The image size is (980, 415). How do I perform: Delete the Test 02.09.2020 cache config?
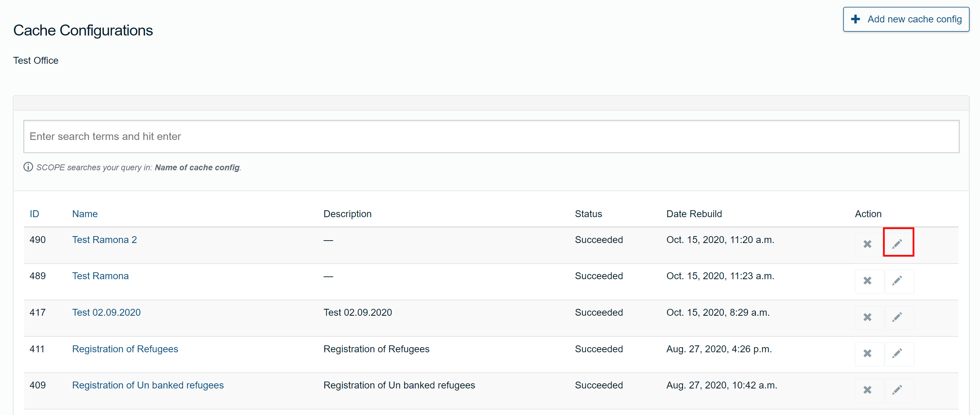pos(867,317)
